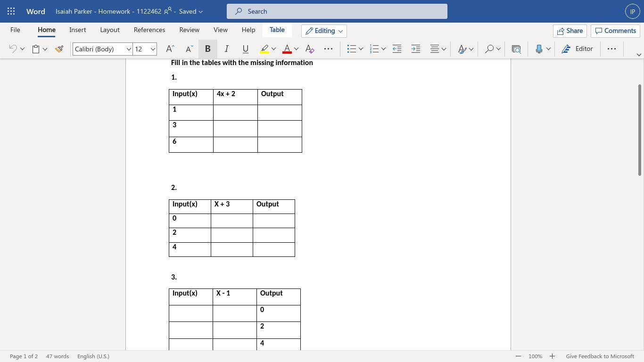Expand the Dictate options arrow

[x=548, y=49]
